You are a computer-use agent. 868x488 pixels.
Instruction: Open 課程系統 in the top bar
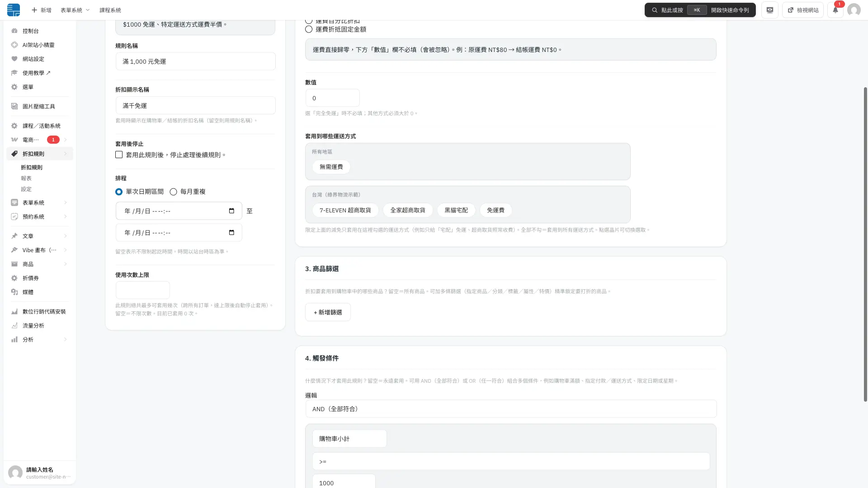(x=110, y=10)
